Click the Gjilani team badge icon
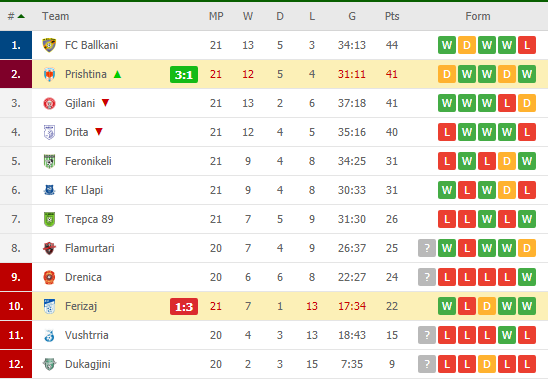Image resolution: width=548 pixels, height=379 pixels. tap(49, 103)
